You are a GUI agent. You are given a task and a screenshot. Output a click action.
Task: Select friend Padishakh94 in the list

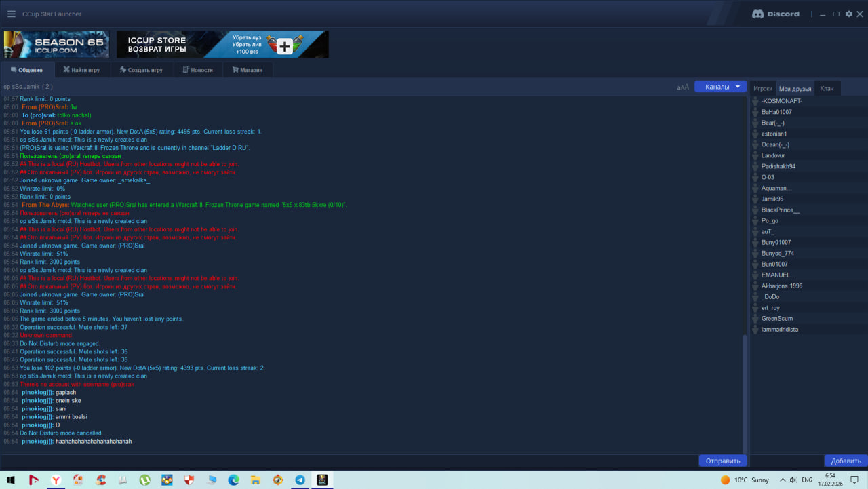tap(808, 166)
